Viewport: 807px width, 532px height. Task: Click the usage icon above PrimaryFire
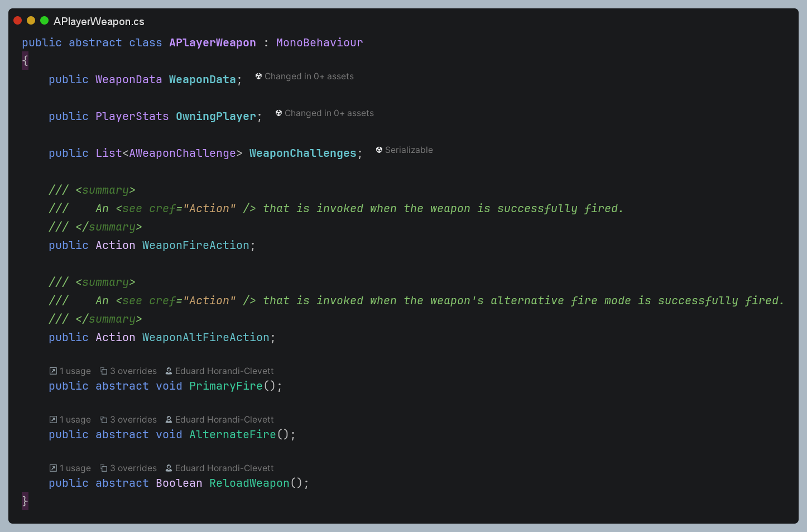[x=53, y=371]
